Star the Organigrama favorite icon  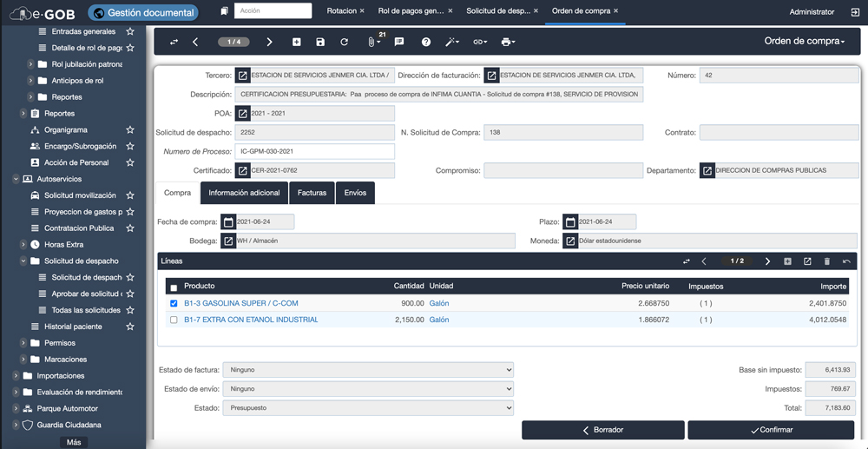point(130,130)
